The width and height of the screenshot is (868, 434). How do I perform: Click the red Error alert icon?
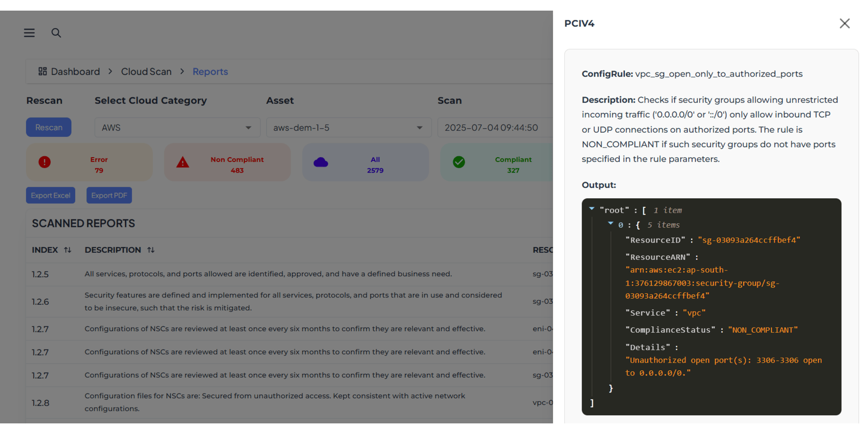(44, 162)
